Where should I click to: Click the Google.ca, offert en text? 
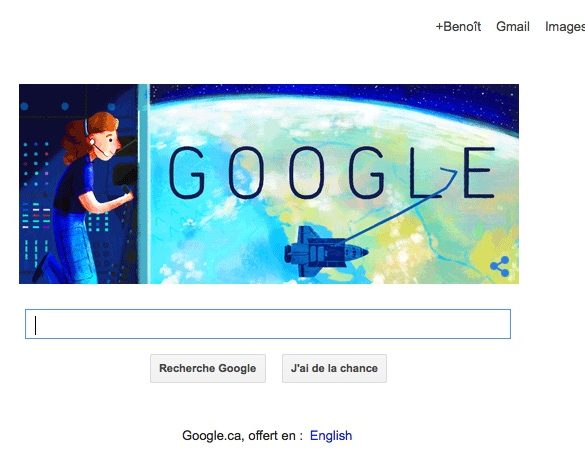242,435
